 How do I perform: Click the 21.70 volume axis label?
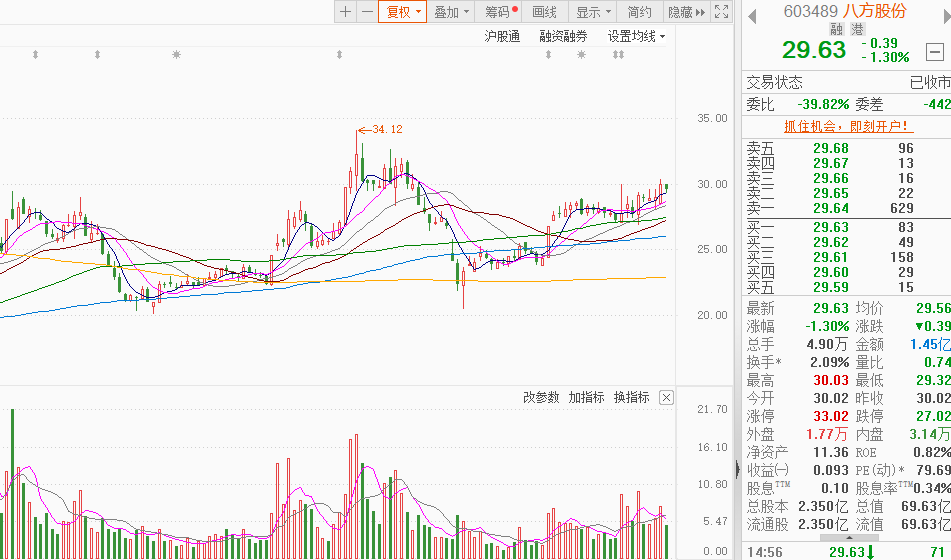click(712, 410)
